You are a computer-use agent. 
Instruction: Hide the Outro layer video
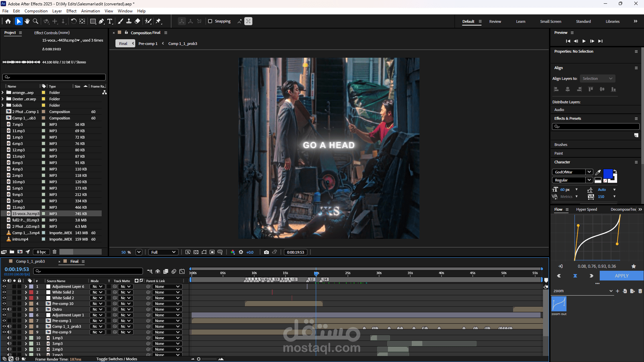pyautogui.click(x=4, y=309)
